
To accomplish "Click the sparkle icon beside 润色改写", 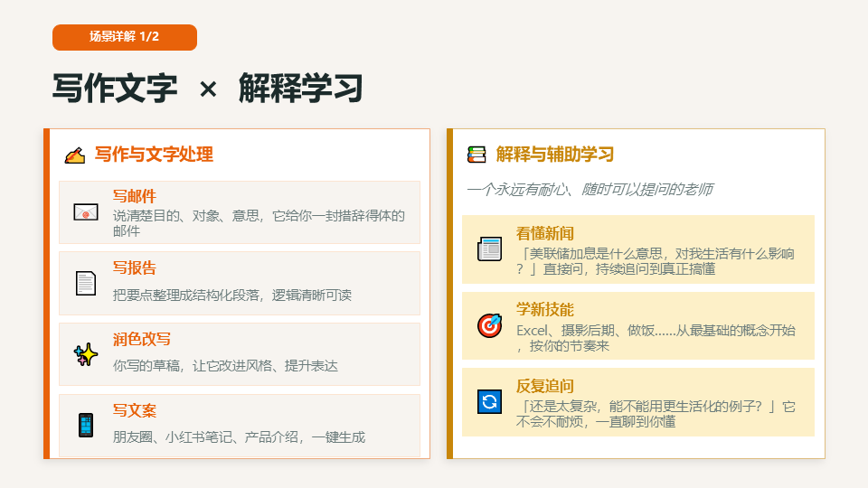I will (x=86, y=354).
